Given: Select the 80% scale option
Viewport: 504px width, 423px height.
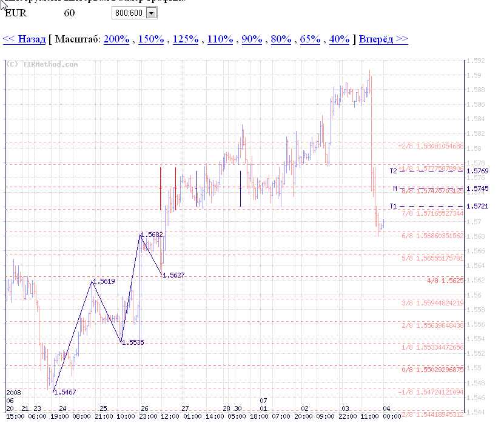Looking at the screenshot, I should [281, 39].
